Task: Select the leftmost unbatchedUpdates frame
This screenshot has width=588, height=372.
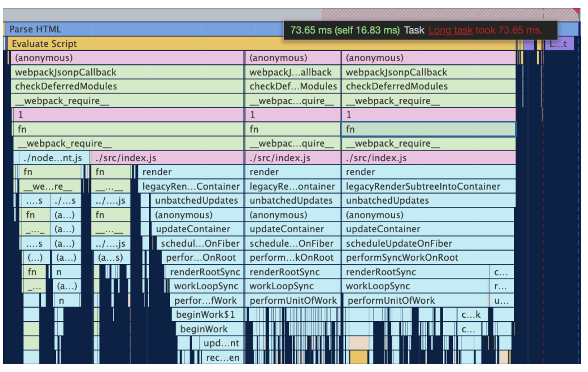Action: [x=196, y=200]
